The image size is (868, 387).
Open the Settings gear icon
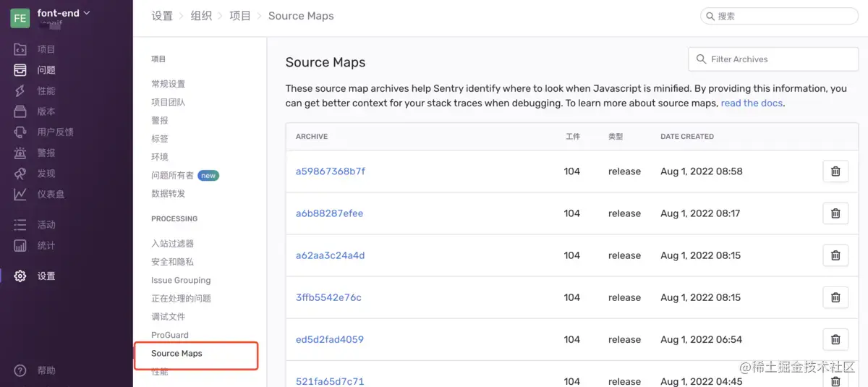click(x=20, y=276)
